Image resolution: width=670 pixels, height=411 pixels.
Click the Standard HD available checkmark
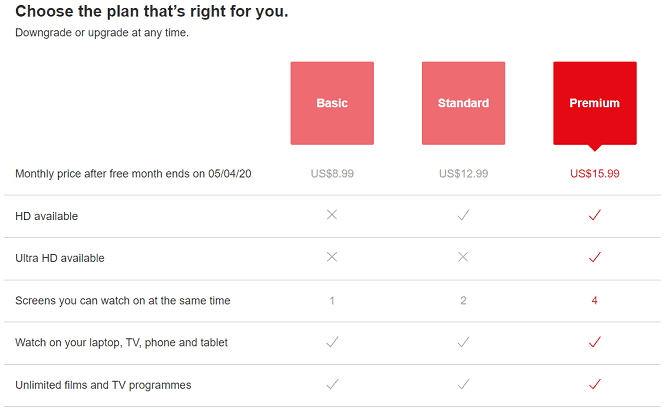point(463,215)
